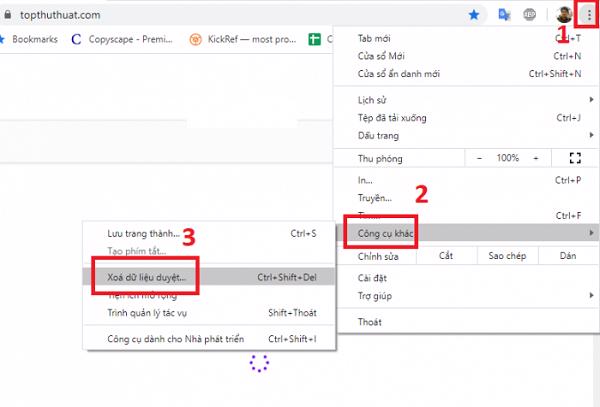Image resolution: width=600 pixels, height=407 pixels.
Task: Click the Google Translate extension icon
Action: pyautogui.click(x=504, y=15)
